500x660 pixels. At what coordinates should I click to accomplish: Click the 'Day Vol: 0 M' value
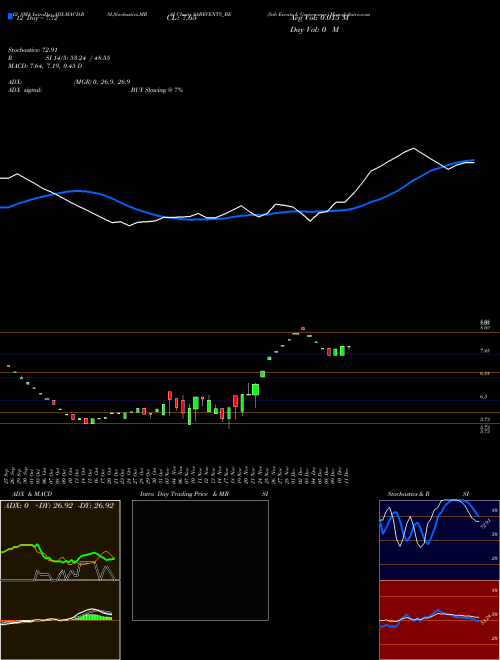coord(314,30)
